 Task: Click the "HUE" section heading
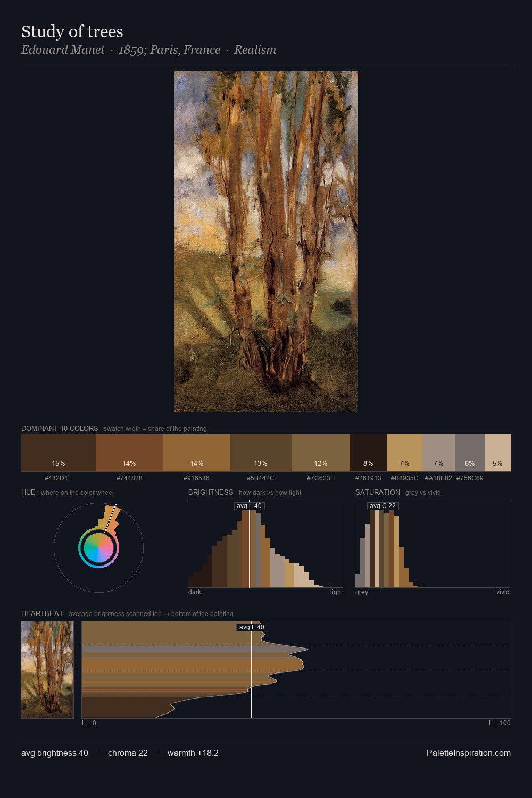coord(28,492)
